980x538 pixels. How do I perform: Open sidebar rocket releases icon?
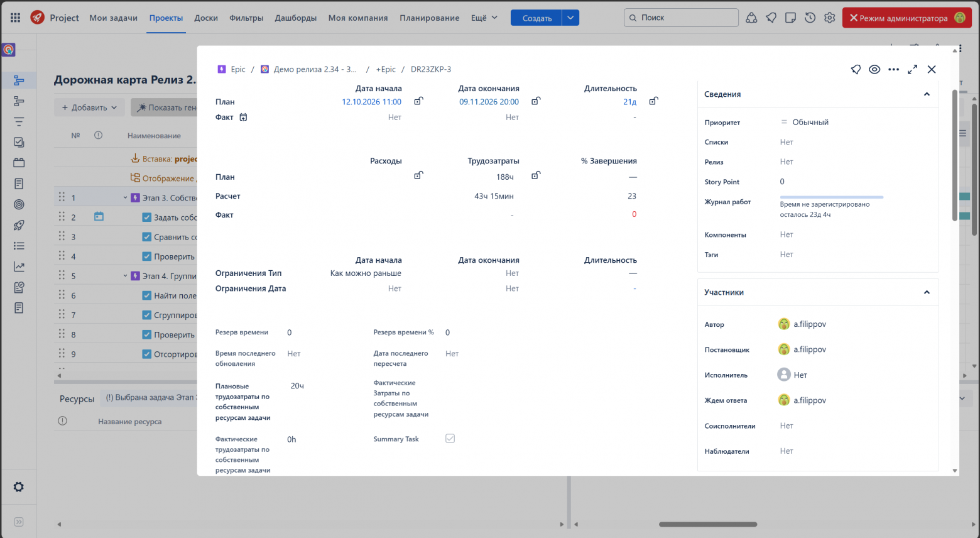click(19, 225)
